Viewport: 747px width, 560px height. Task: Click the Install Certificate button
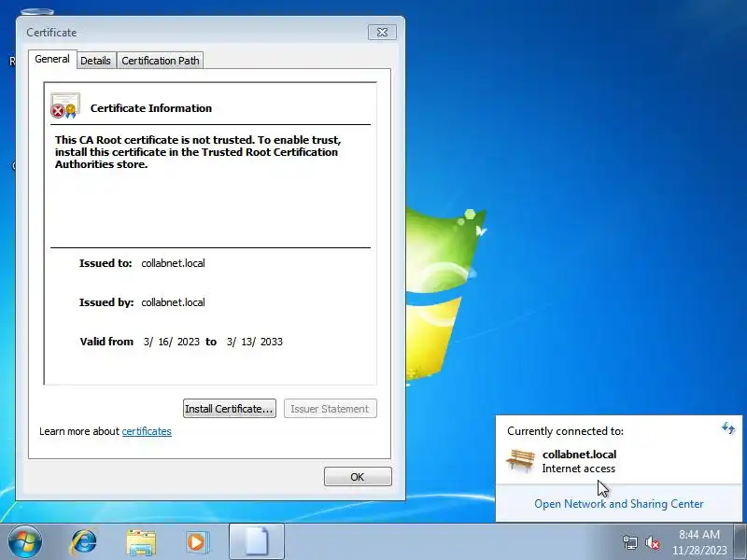229,409
